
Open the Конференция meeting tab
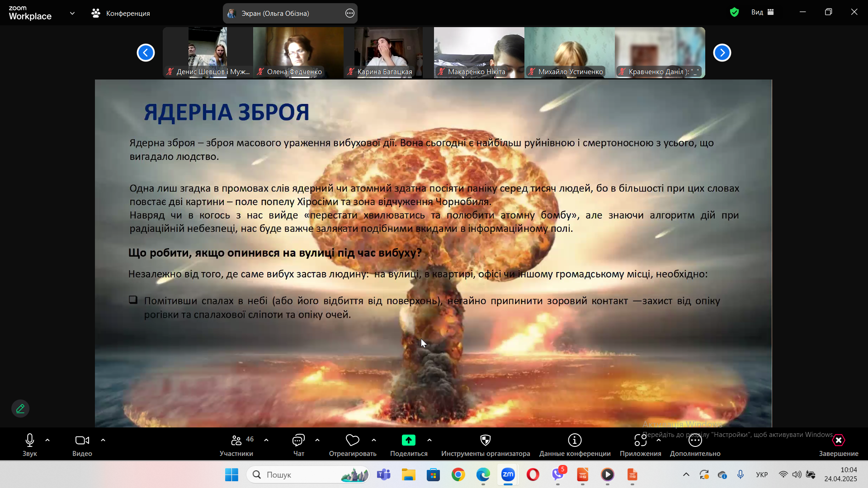coord(121,14)
